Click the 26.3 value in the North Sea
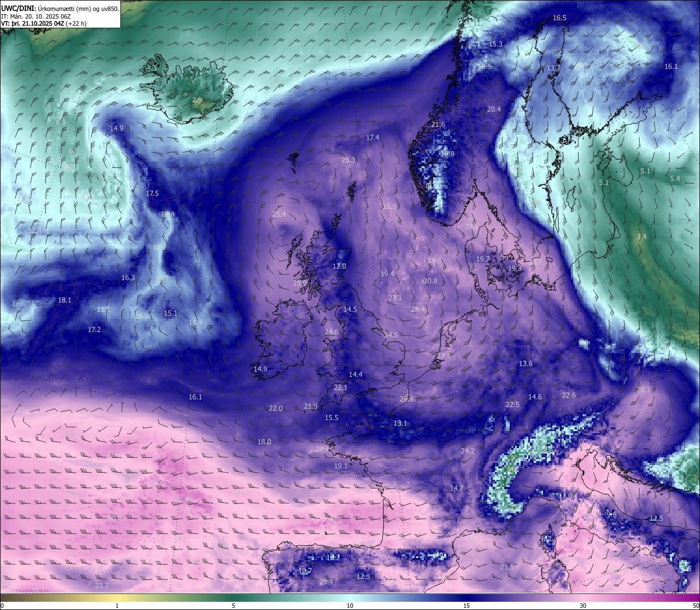The image size is (700, 610). click(389, 207)
